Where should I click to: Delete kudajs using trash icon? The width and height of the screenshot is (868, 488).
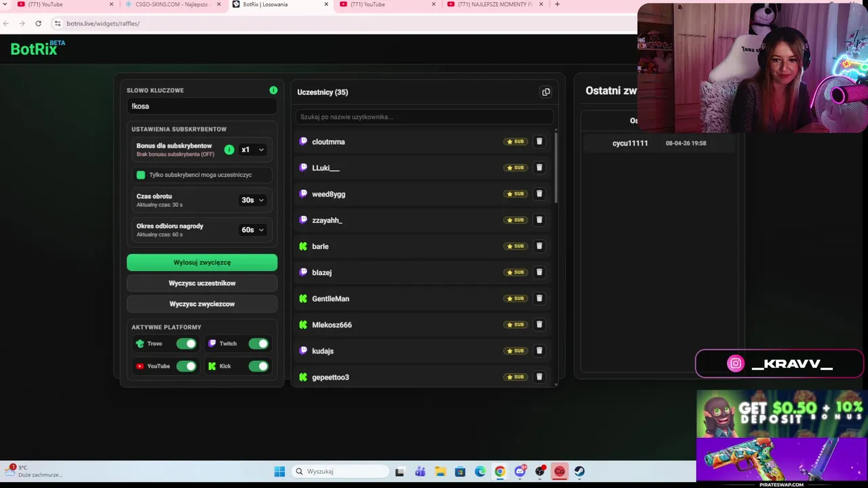[539, 350]
